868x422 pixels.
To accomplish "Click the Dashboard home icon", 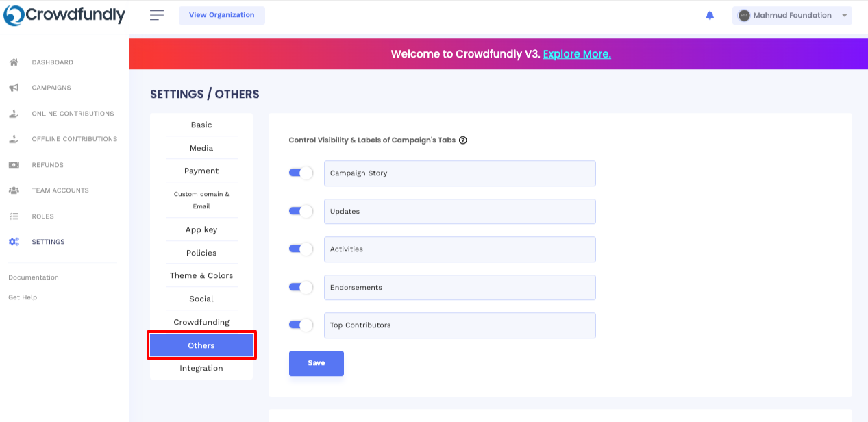I will 14,62.
